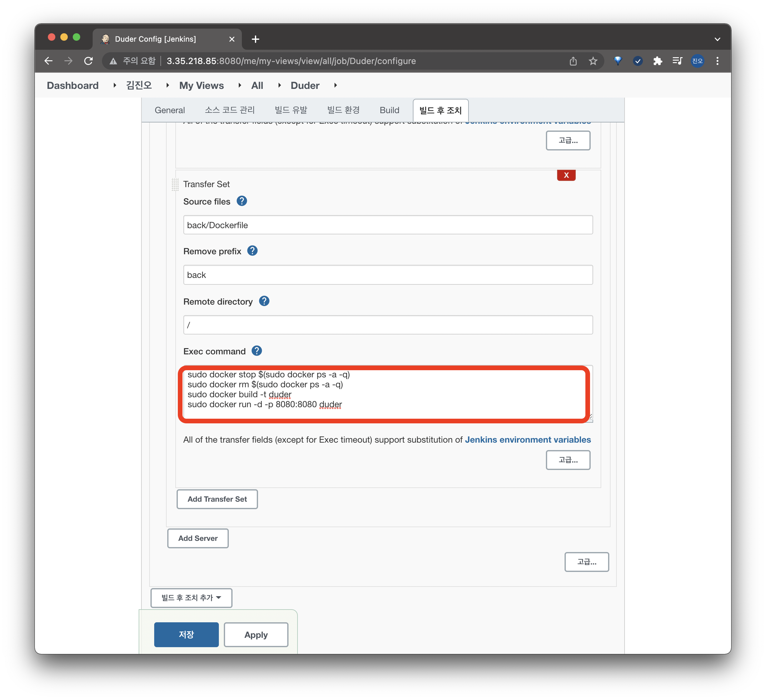This screenshot has width=766, height=700.
Task: Focus the Source files input field
Action: 388,225
